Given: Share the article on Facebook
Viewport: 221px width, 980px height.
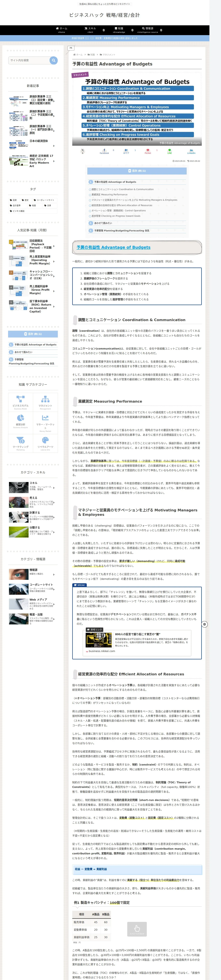Looking at the screenshot, I should click(104, 151).
